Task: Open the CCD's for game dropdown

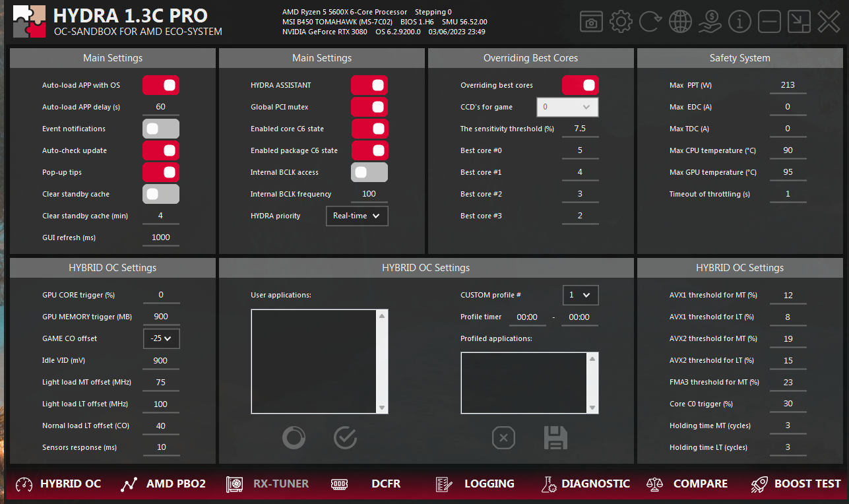Action: 567,107
